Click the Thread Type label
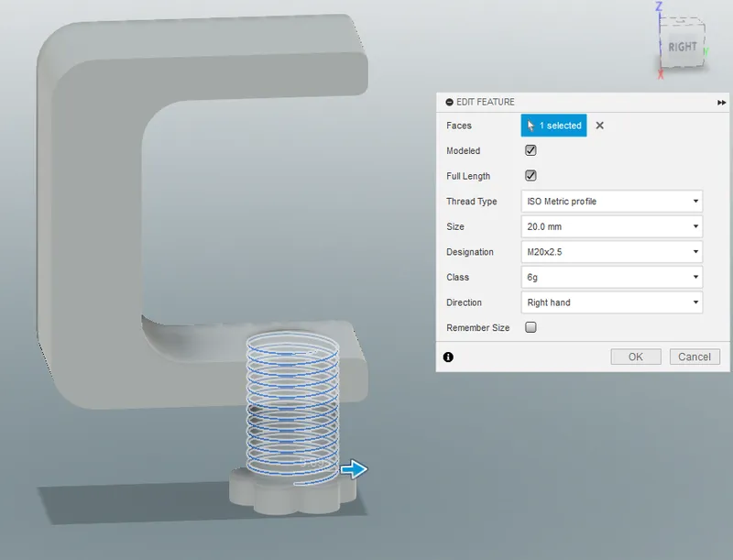733x560 pixels. pyautogui.click(x=471, y=202)
